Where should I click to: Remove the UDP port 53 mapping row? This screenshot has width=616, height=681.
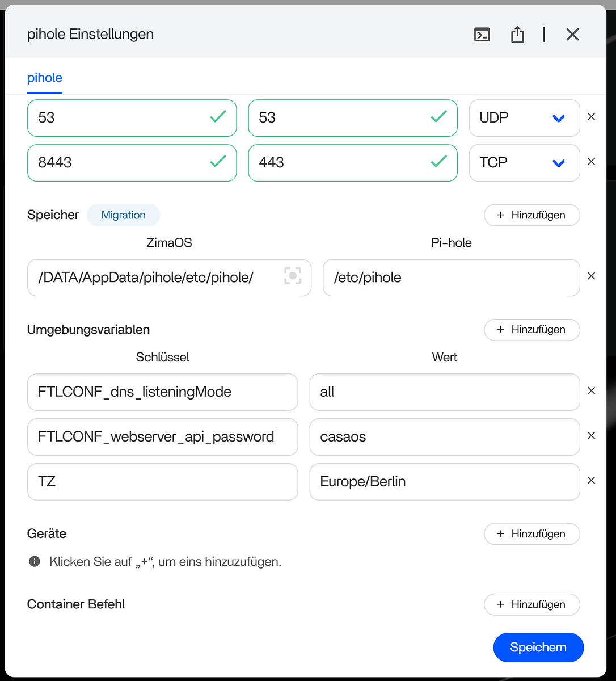pyautogui.click(x=591, y=117)
